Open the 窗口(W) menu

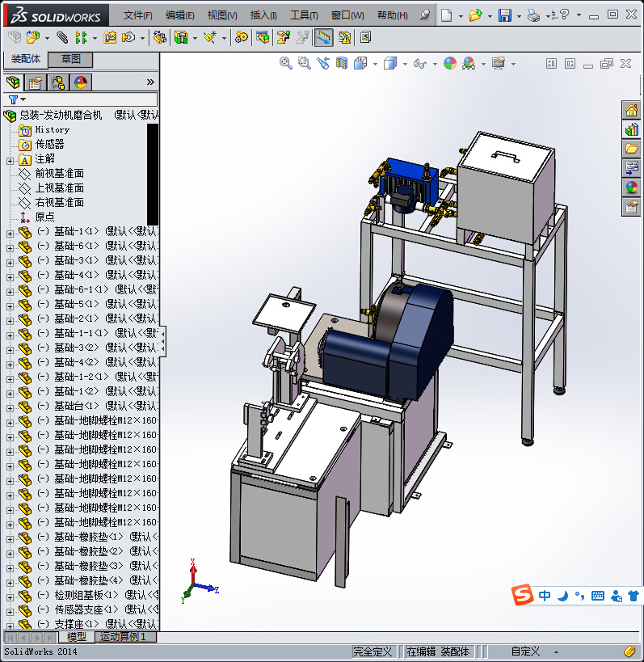(x=347, y=15)
